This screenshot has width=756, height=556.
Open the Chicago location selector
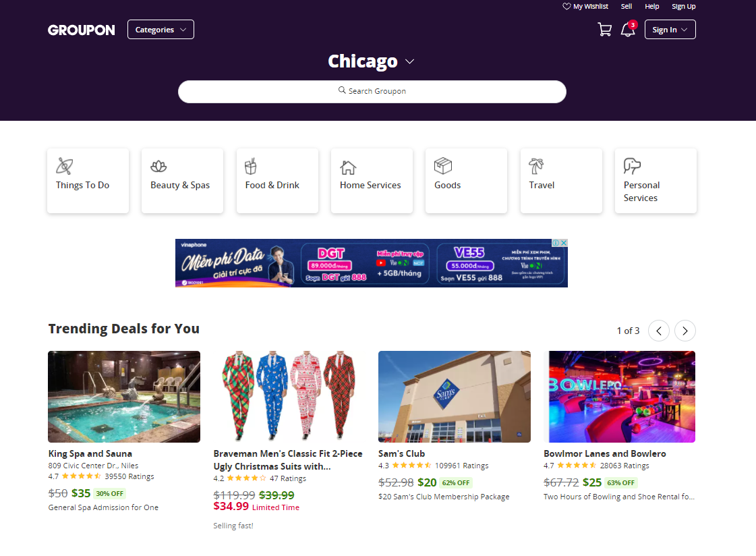(371, 61)
